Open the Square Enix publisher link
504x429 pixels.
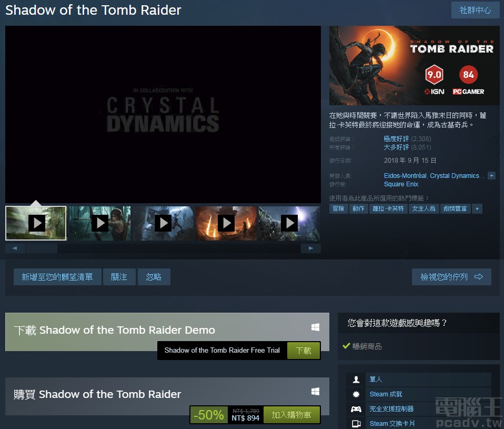coord(401,184)
